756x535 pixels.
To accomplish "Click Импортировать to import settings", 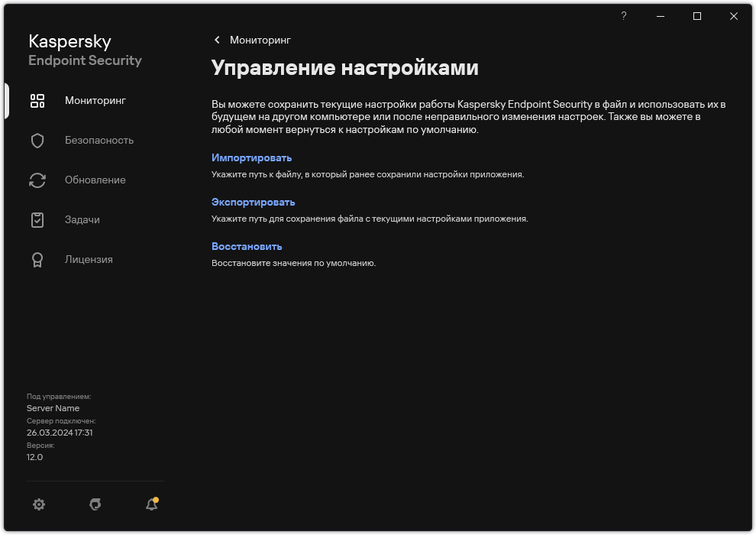I will 251,158.
